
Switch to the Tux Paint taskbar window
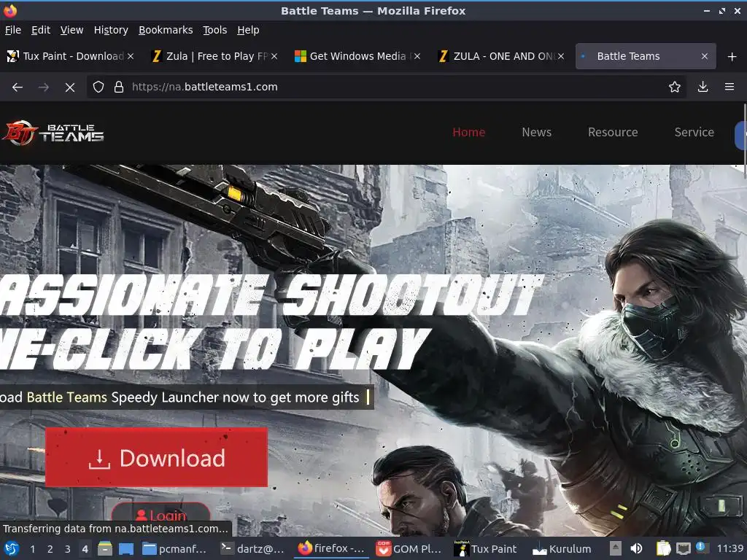coord(486,549)
